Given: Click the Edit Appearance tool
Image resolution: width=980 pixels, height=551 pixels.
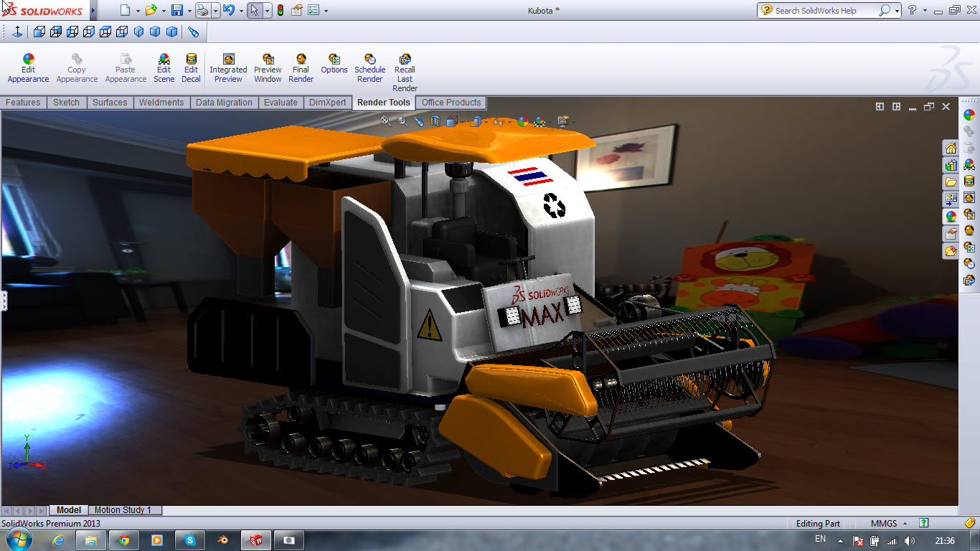Looking at the screenshot, I should click(x=29, y=68).
